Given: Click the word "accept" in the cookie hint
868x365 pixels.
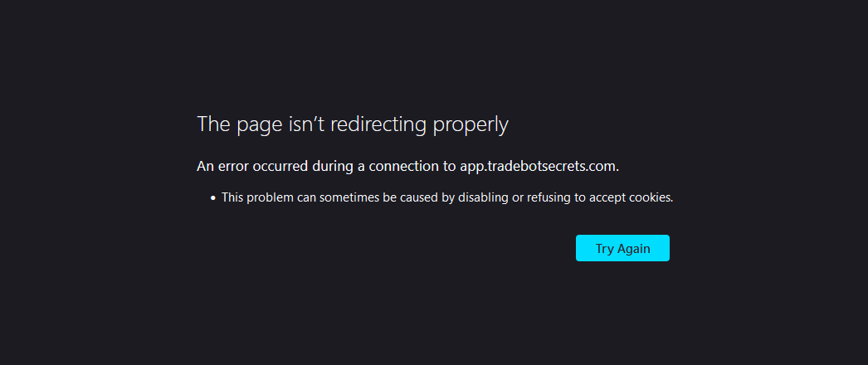Looking at the screenshot, I should click(607, 198).
